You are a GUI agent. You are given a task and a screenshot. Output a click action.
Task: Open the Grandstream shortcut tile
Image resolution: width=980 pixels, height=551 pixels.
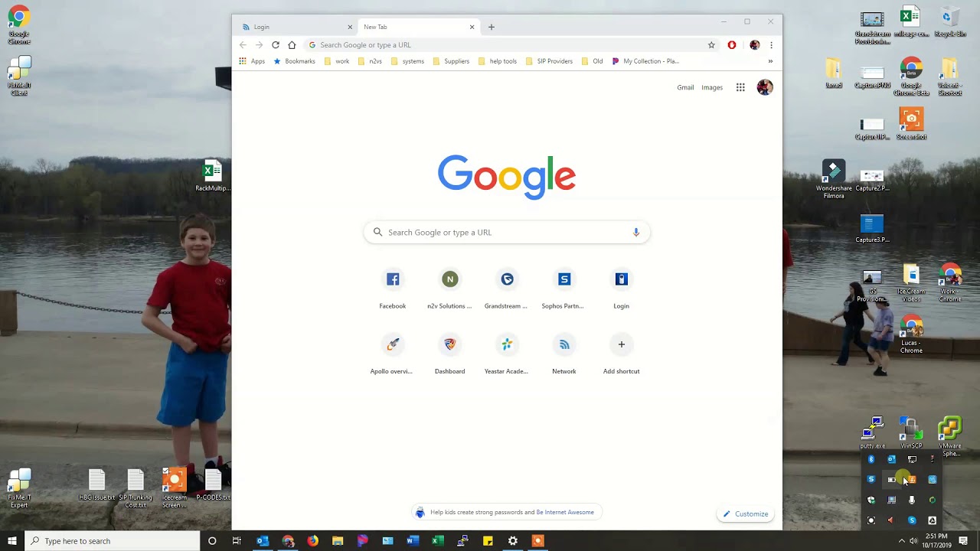coord(507,288)
